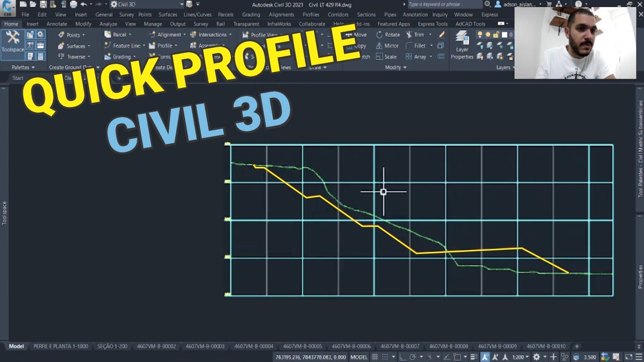The image size is (644, 362).
Task: Switch to the Model layout tab
Action: click(16, 346)
